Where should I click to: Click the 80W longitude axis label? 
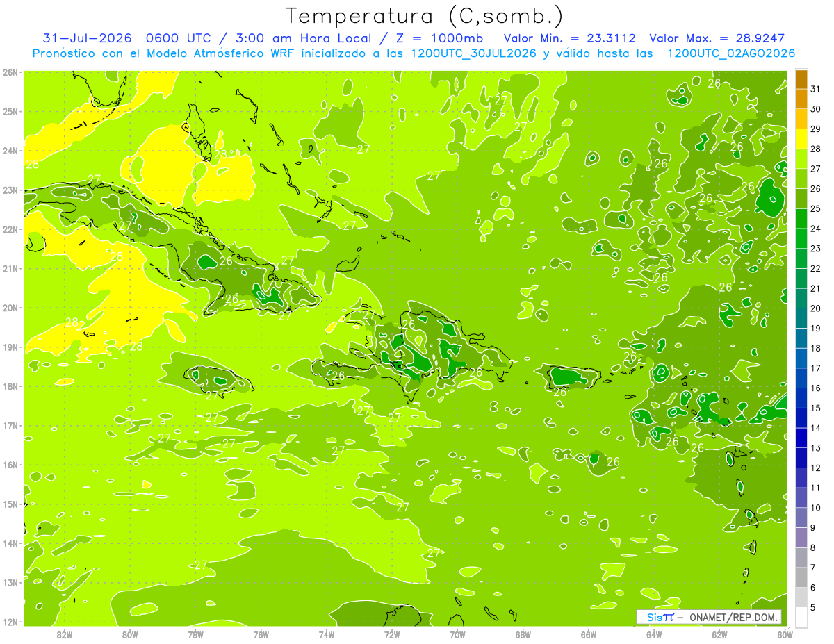130,634
